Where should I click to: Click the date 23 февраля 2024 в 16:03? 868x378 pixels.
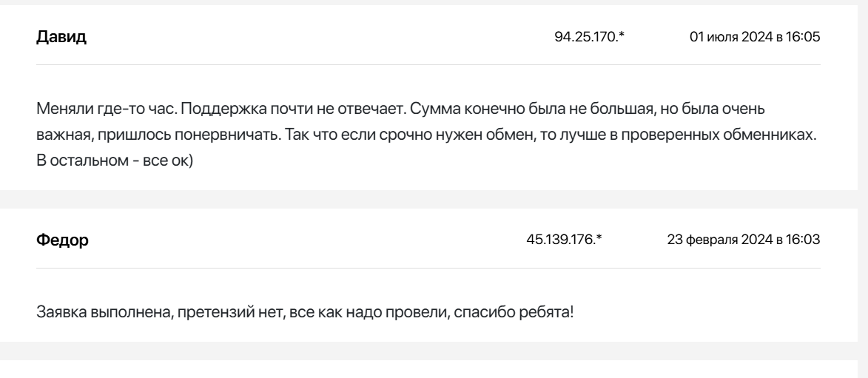pyautogui.click(x=744, y=241)
